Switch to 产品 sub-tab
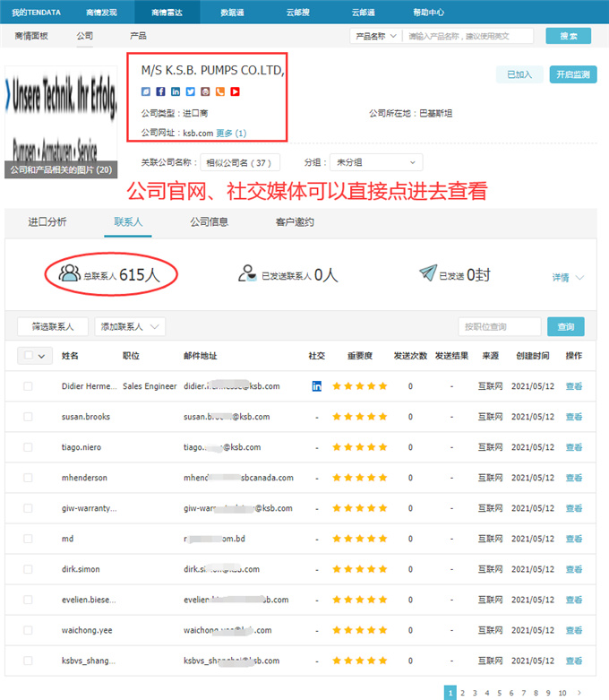 point(138,36)
